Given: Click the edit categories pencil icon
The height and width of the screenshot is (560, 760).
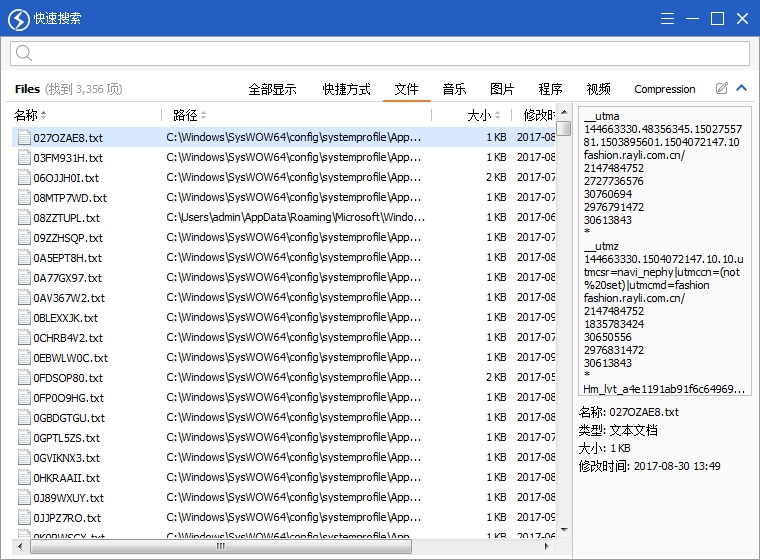Looking at the screenshot, I should [x=722, y=89].
